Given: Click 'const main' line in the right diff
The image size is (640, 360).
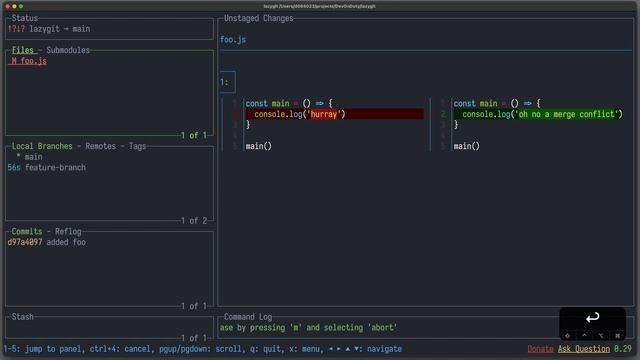Looking at the screenshot, I should 497,104.
